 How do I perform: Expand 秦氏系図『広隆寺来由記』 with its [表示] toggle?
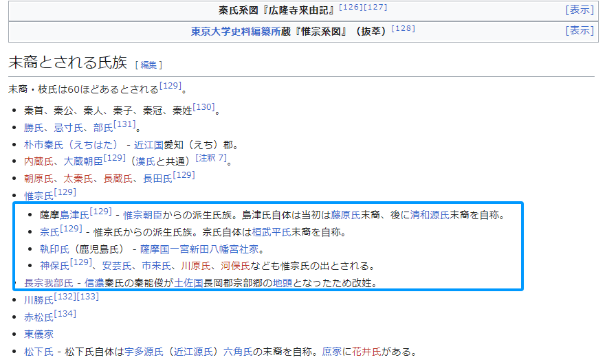(x=580, y=10)
